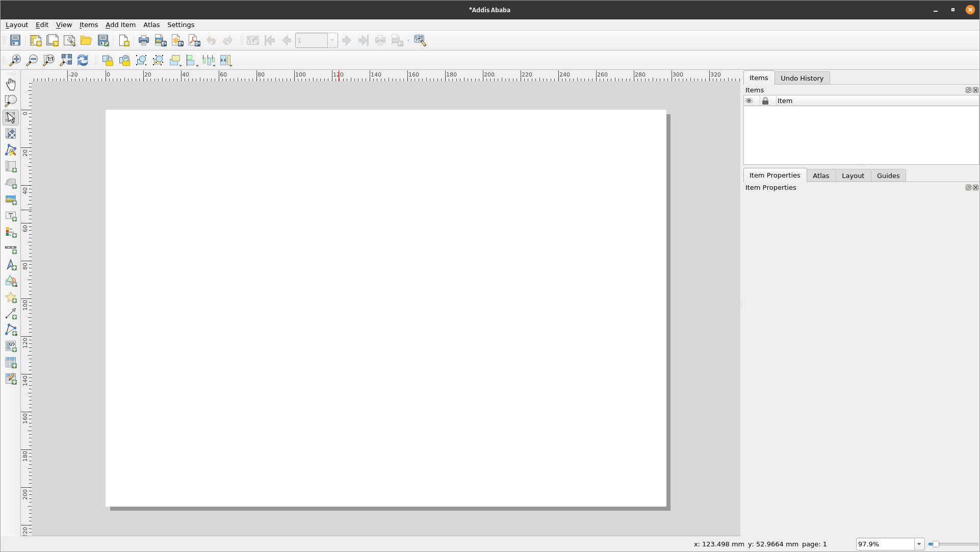Open the Layout menu
980x552 pixels.
point(17,24)
